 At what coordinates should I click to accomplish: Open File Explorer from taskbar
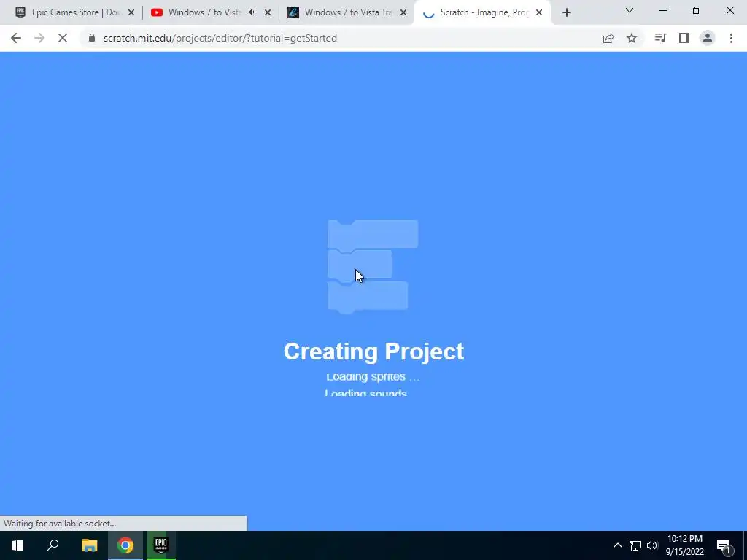click(89, 545)
